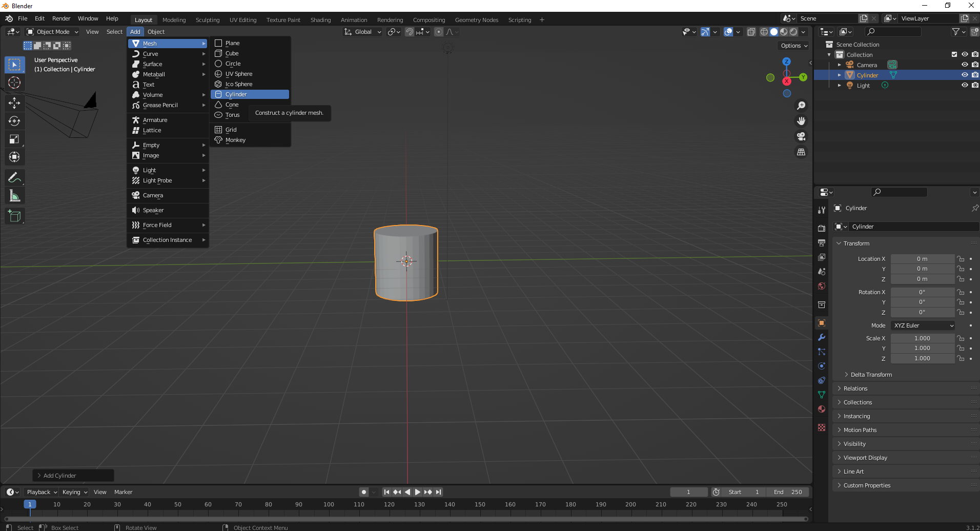Image resolution: width=980 pixels, height=531 pixels.
Task: Open the Render menu in top bar
Action: tap(61, 18)
